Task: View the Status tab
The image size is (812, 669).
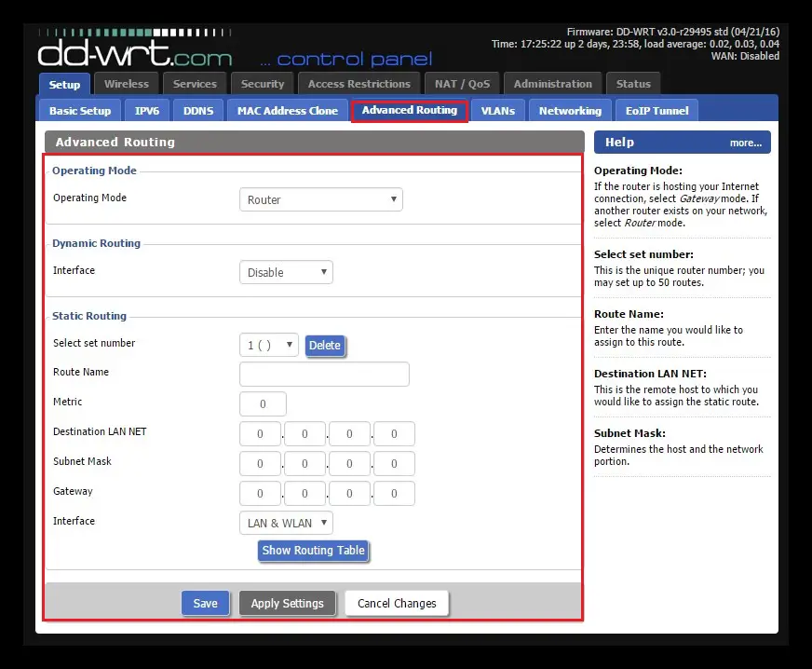Action: tap(633, 84)
